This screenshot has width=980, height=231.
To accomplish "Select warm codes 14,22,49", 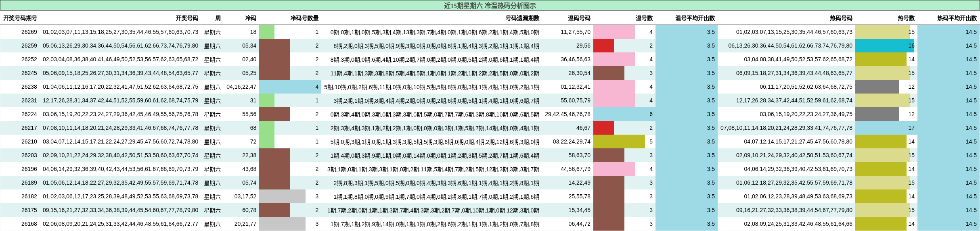I will 579,183.
